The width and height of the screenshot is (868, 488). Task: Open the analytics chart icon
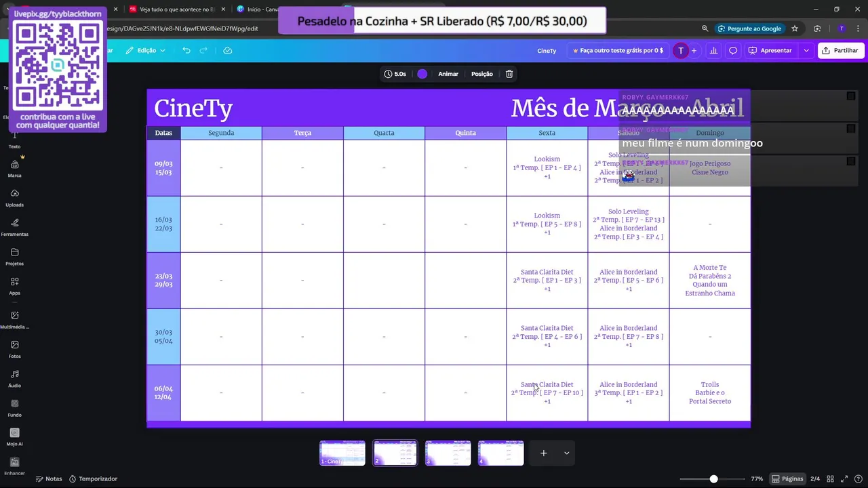[713, 50]
